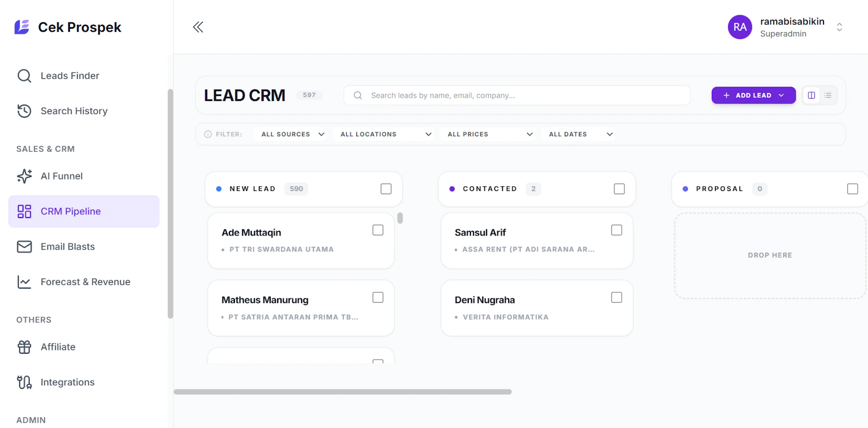This screenshot has width=868, height=428.
Task: Click the filter info icon
Action: (208, 134)
